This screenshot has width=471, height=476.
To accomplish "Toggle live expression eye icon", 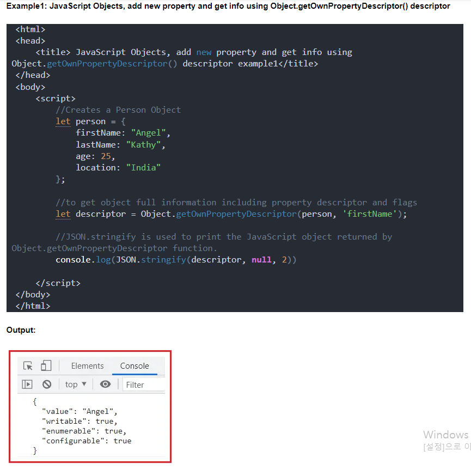I will 105,385.
